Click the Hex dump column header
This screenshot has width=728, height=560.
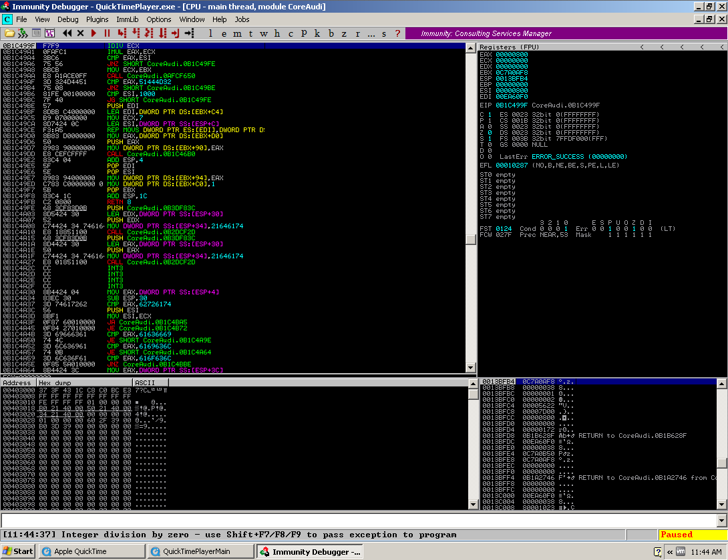point(85,382)
